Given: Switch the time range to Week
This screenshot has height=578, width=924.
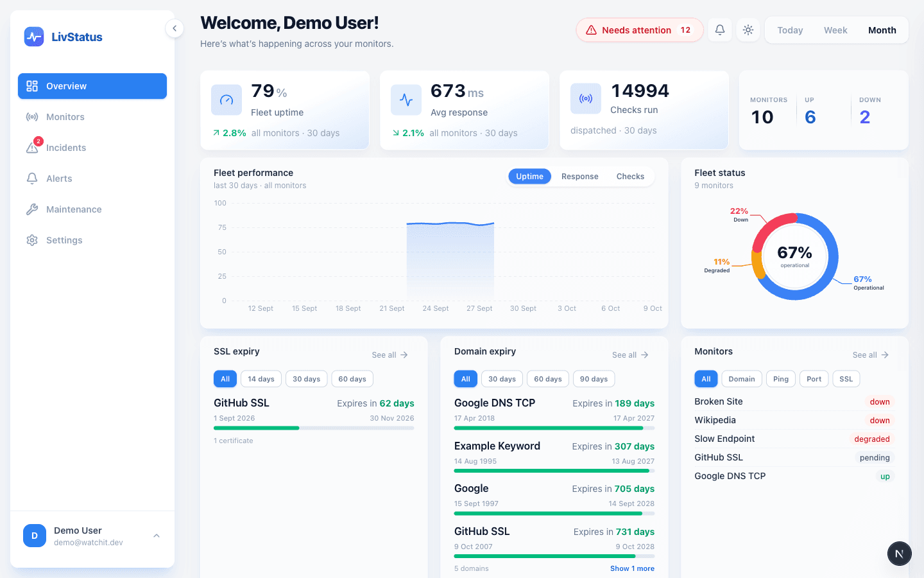Looking at the screenshot, I should [x=835, y=30].
